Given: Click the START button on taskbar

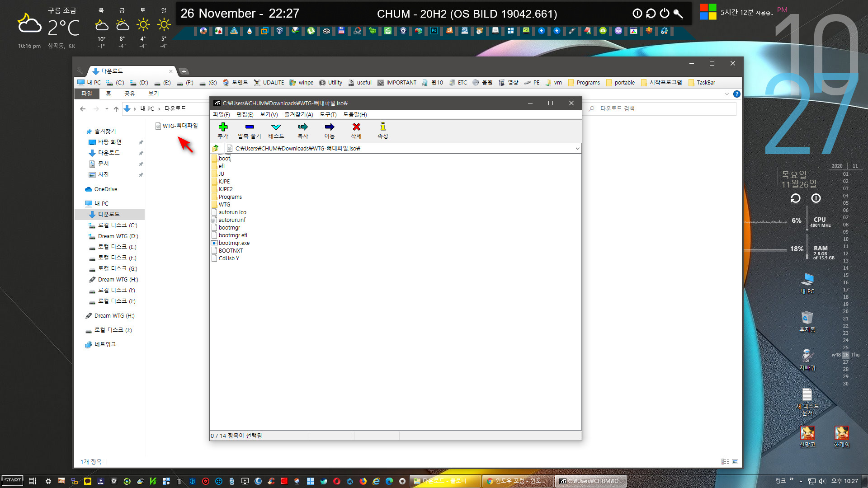Looking at the screenshot, I should tap(12, 481).
